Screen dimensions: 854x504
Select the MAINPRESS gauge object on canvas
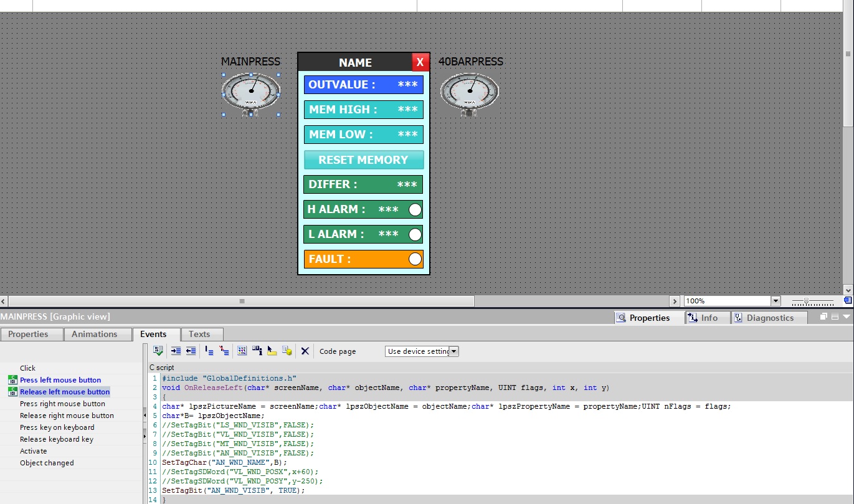pyautogui.click(x=251, y=92)
